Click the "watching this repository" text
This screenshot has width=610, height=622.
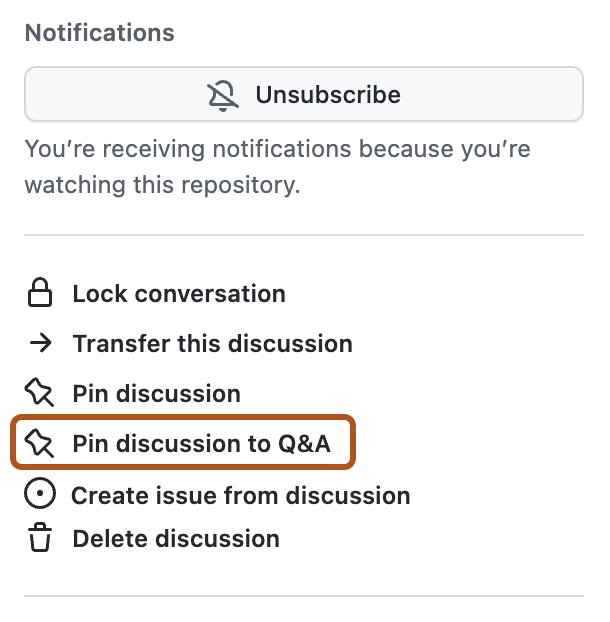(x=162, y=185)
